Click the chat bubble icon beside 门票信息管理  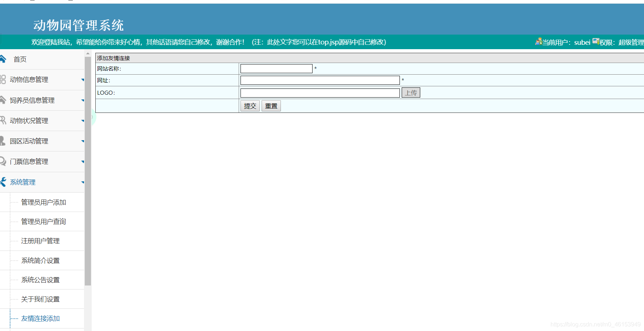pyautogui.click(x=3, y=161)
